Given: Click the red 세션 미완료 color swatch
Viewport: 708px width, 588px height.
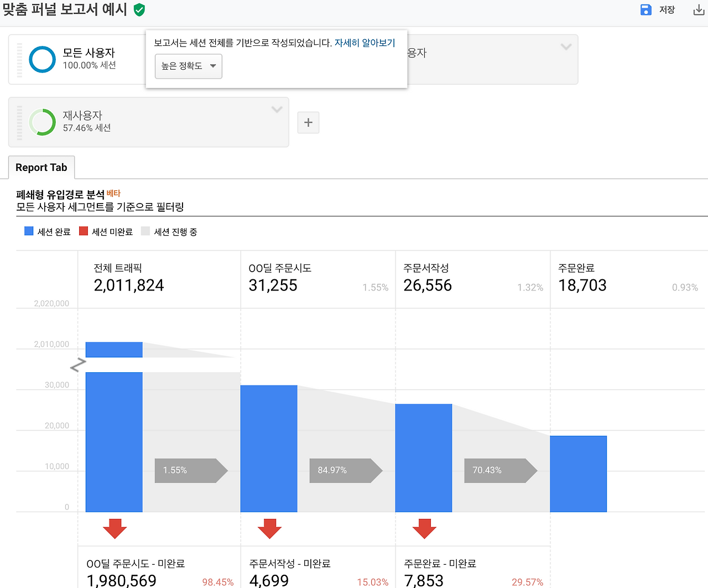Looking at the screenshot, I should pos(84,231).
